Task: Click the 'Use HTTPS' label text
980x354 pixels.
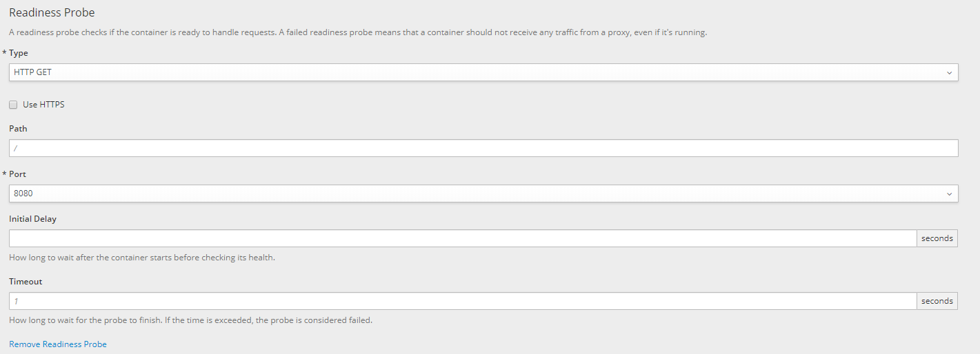Action: tap(43, 105)
